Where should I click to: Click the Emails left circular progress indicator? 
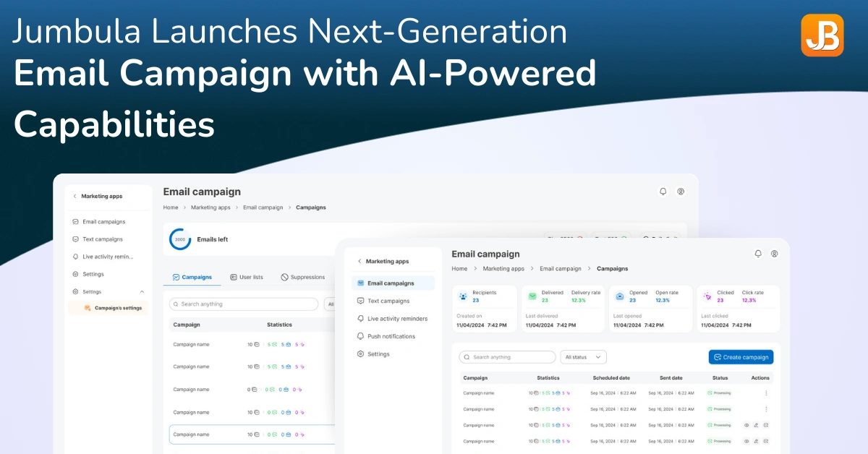click(180, 239)
